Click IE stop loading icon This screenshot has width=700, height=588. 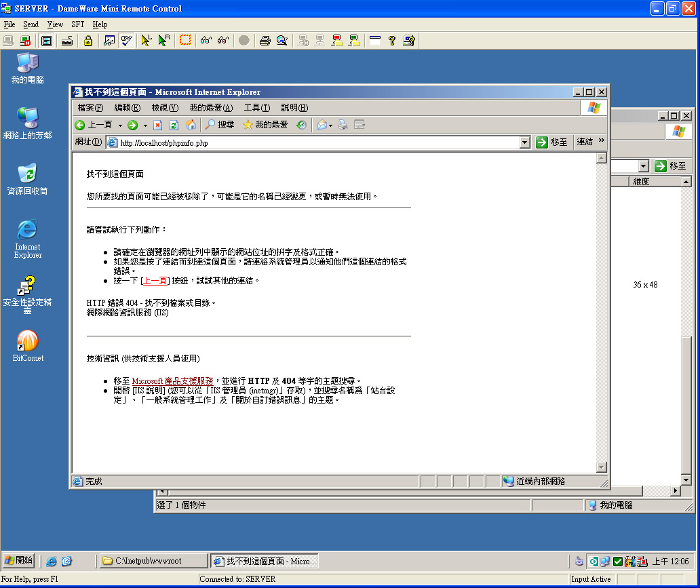157,125
